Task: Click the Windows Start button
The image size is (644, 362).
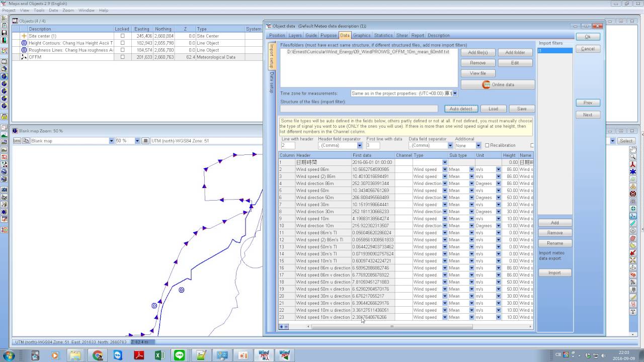Action: click(x=9, y=355)
